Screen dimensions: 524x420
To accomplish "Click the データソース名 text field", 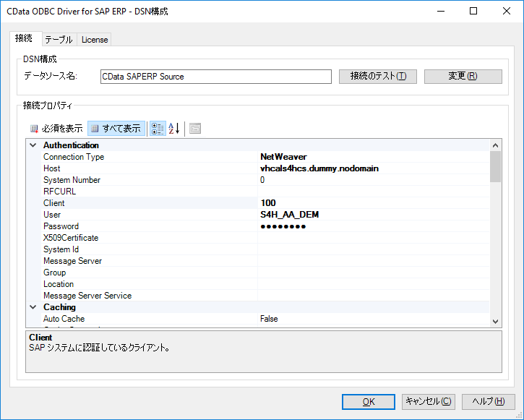I will [x=216, y=77].
